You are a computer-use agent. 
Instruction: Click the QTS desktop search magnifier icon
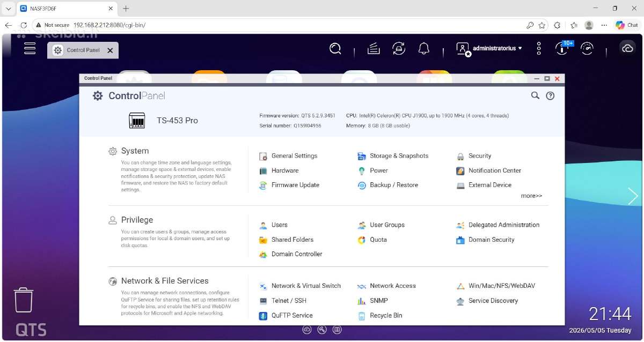point(335,49)
